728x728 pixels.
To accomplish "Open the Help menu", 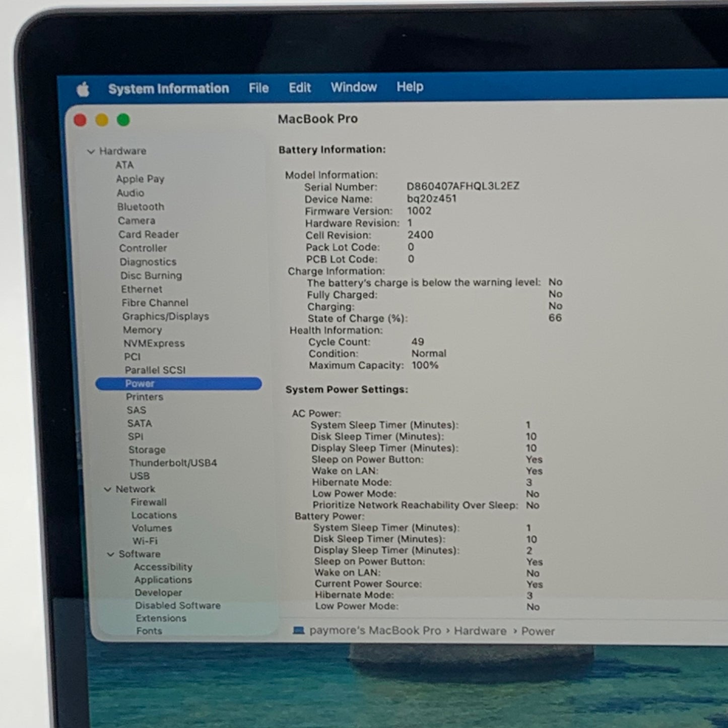I will coord(410,87).
